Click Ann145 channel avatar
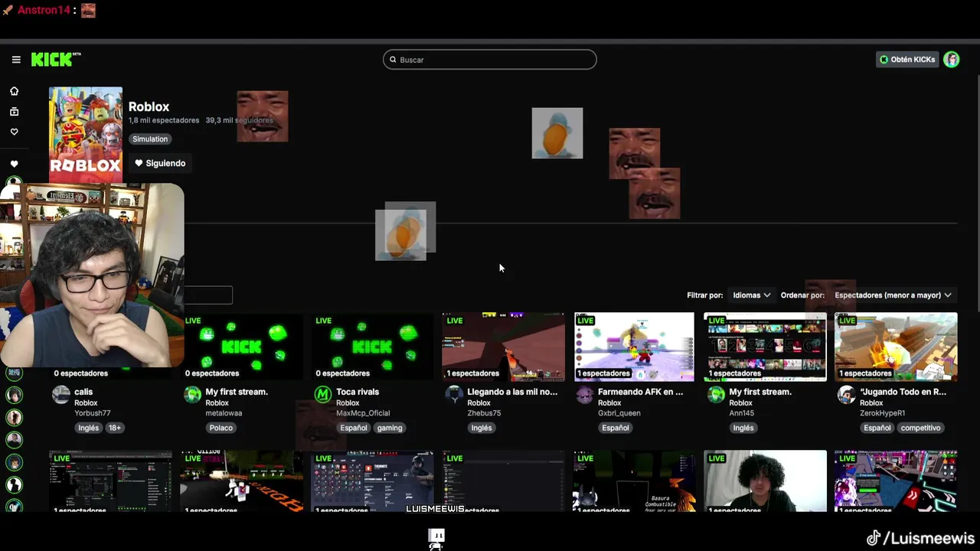The height and width of the screenshot is (551, 980). (716, 395)
